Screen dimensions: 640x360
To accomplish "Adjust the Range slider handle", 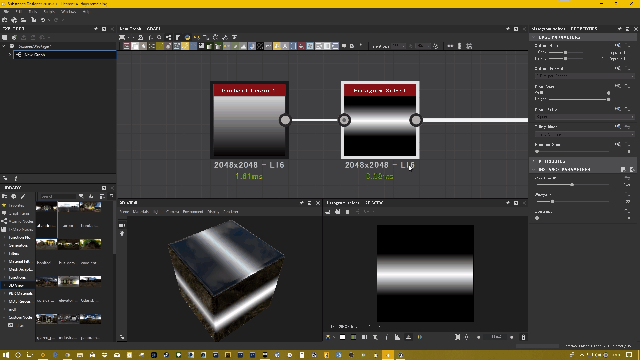I will tap(553, 201).
